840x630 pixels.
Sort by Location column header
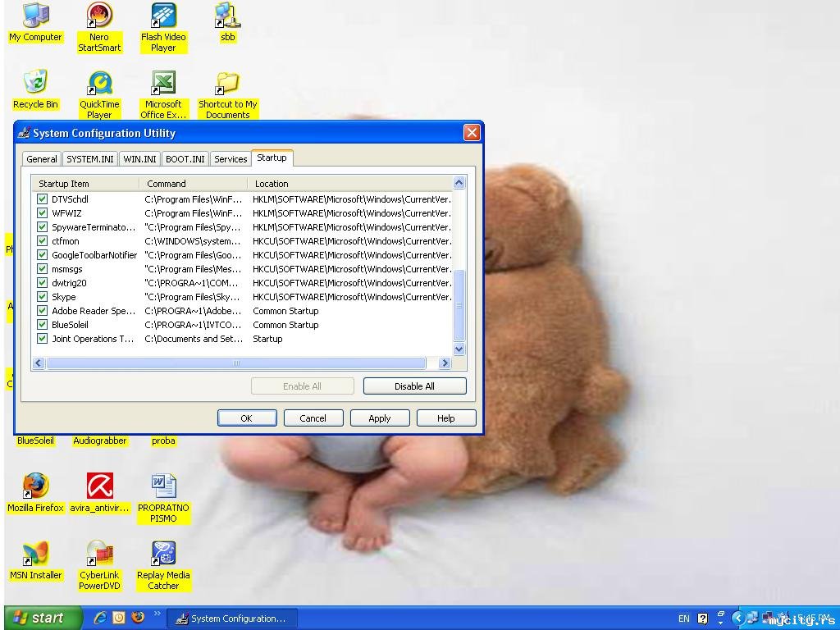(350, 183)
